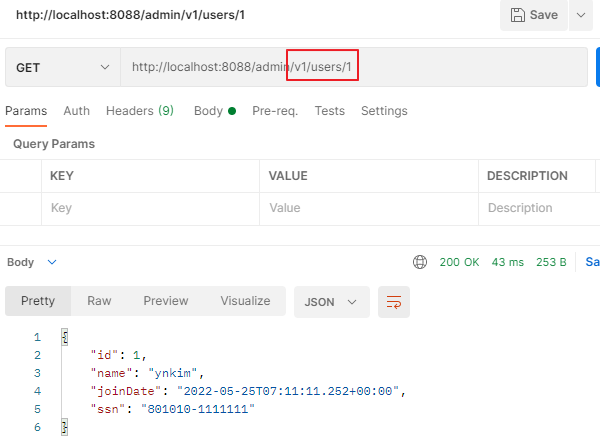This screenshot has width=600, height=442.
Task: Expand the response Body dropdown chevron
Action: [x=52, y=262]
